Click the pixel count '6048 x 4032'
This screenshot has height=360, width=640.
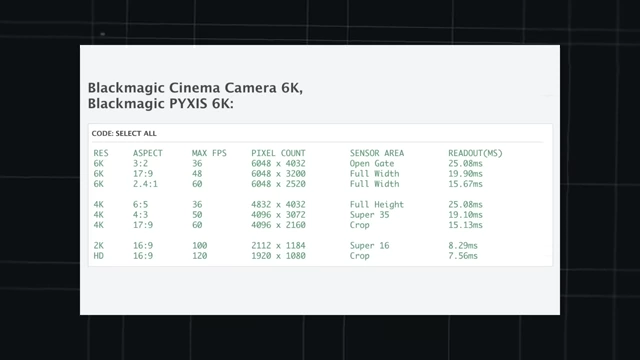pyautogui.click(x=278, y=163)
